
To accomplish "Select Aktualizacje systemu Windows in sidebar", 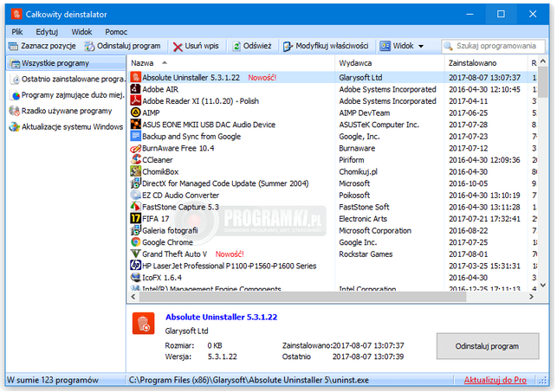I will [66, 127].
